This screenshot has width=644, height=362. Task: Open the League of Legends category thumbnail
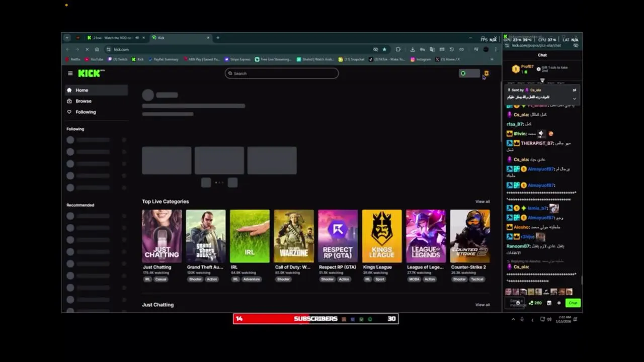pos(426,236)
